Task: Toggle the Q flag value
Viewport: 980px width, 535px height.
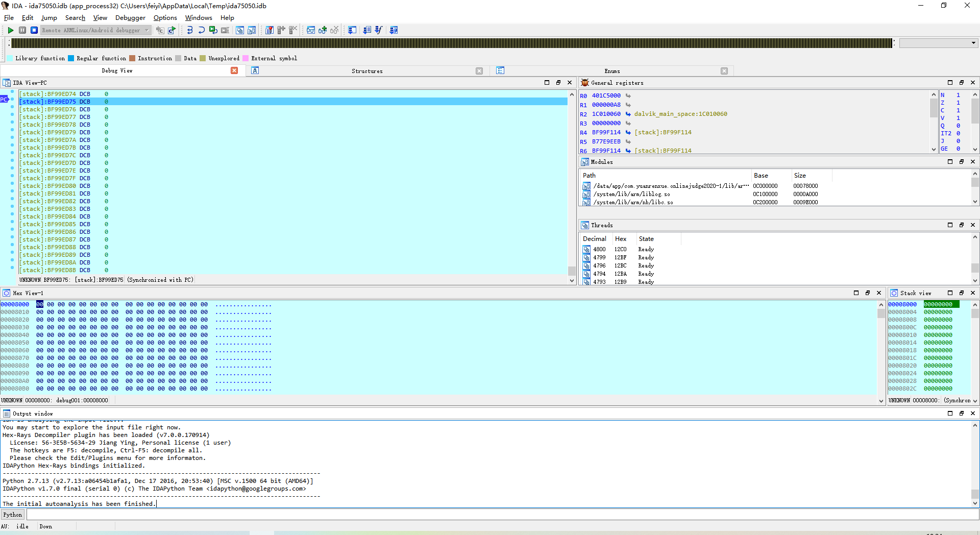Action: (958, 126)
